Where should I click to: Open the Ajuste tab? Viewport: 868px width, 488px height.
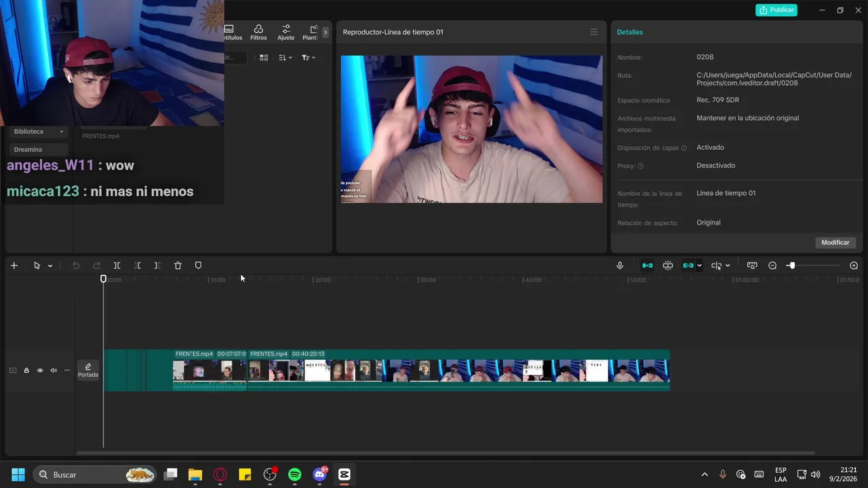286,33
